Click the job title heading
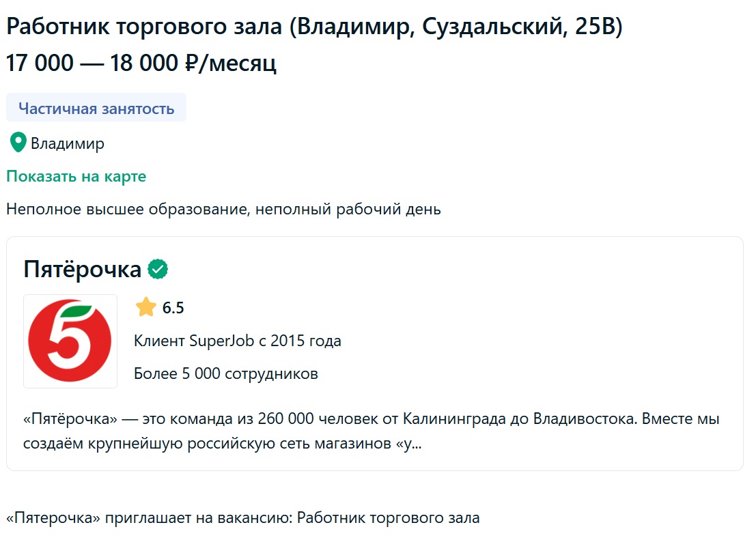 pyautogui.click(x=314, y=27)
